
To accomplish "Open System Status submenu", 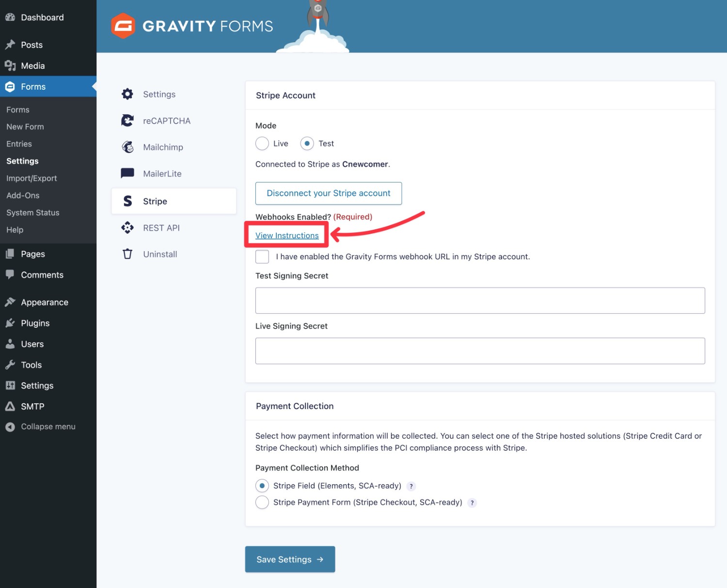I will coord(33,213).
